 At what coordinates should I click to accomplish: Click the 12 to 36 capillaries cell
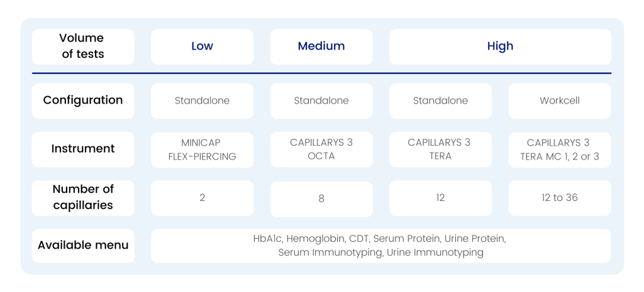pyautogui.click(x=560, y=198)
